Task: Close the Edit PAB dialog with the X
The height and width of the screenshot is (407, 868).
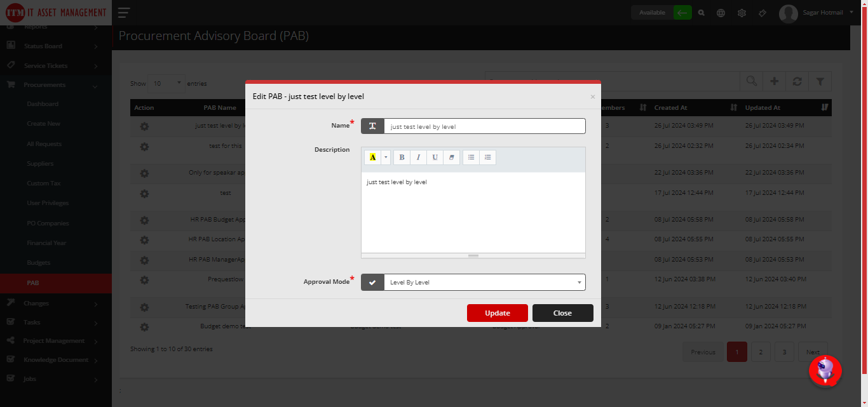Action: coord(593,97)
